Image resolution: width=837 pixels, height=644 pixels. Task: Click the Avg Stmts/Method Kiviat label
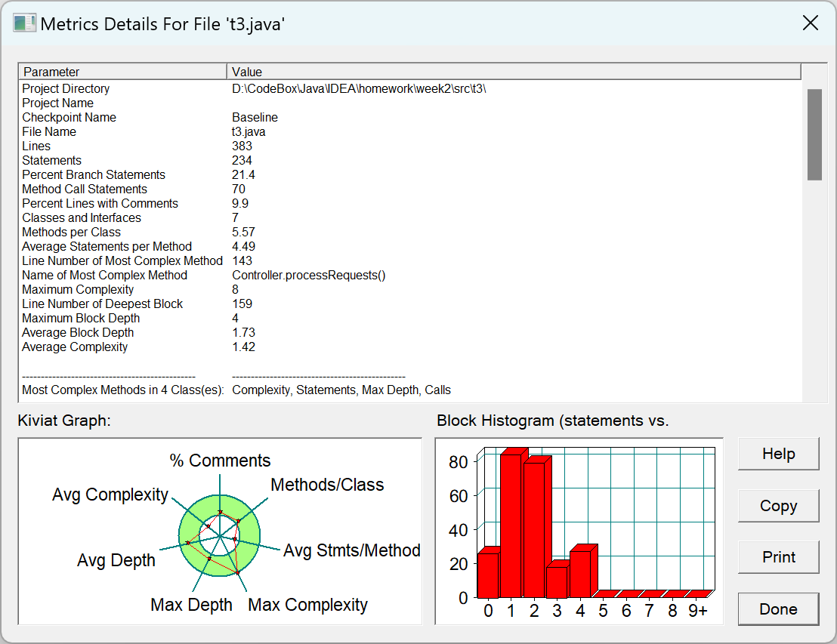352,550
